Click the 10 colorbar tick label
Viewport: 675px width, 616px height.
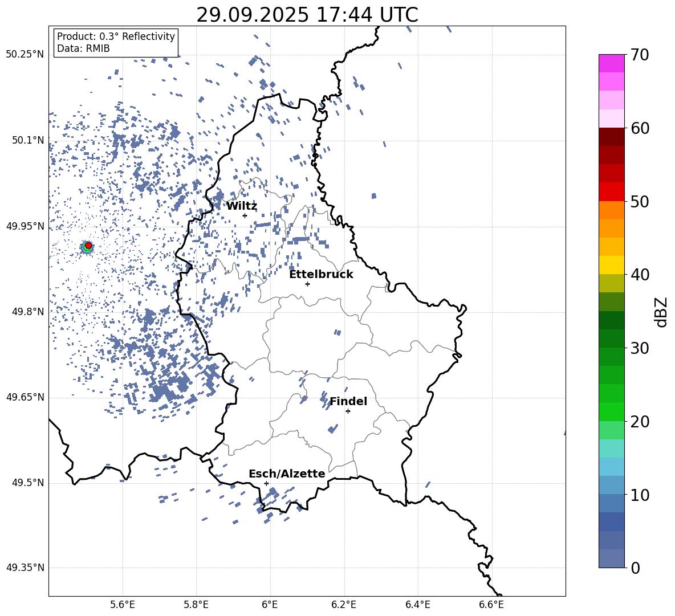640,495
